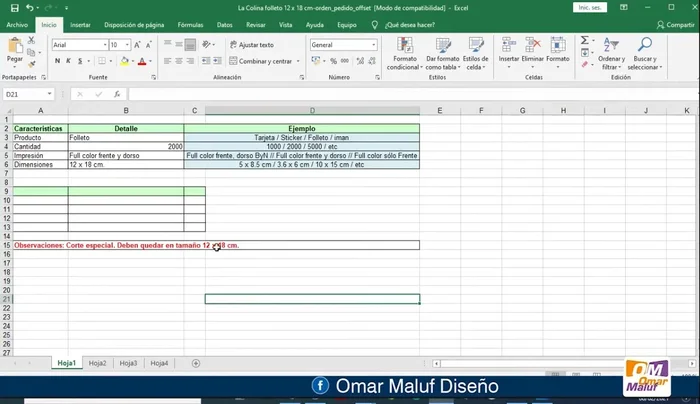Image resolution: width=700 pixels, height=404 pixels.
Task: Click the Compartir share button
Action: [675, 25]
